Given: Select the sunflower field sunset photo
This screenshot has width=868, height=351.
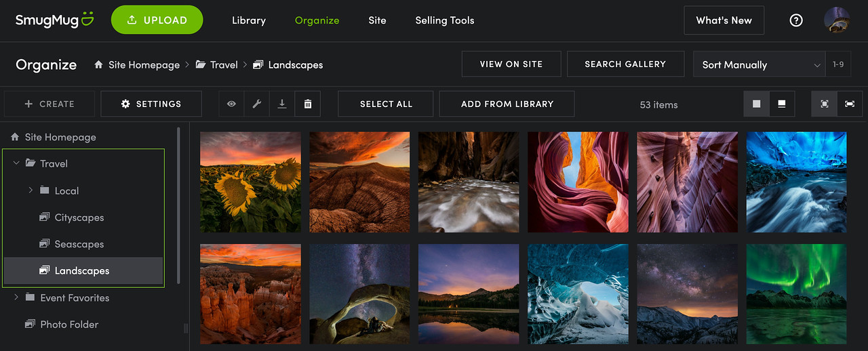Looking at the screenshot, I should 250,182.
